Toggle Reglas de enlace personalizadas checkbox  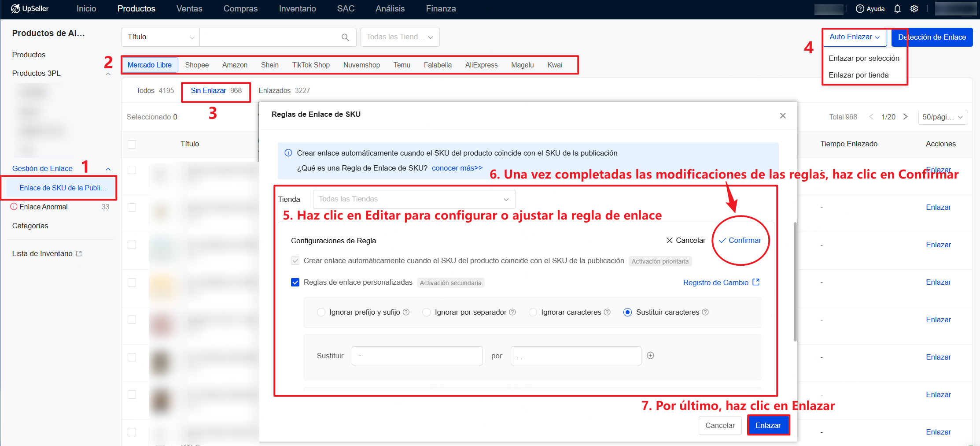click(295, 282)
